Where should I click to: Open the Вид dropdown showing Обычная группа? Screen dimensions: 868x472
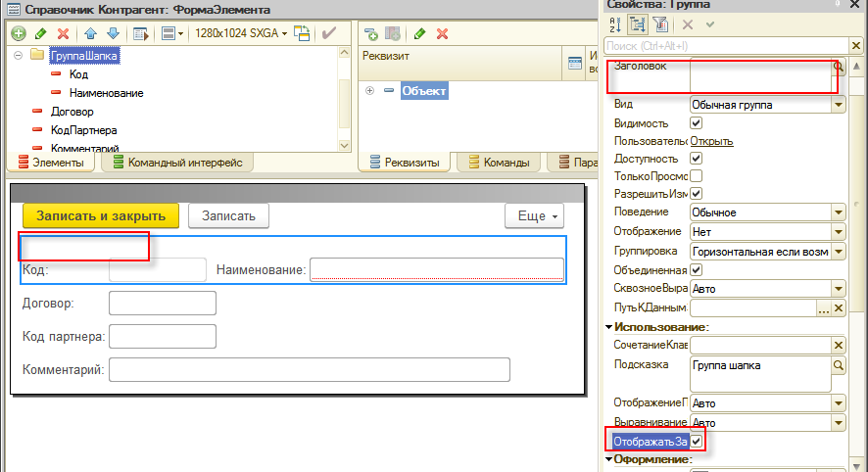(x=838, y=104)
